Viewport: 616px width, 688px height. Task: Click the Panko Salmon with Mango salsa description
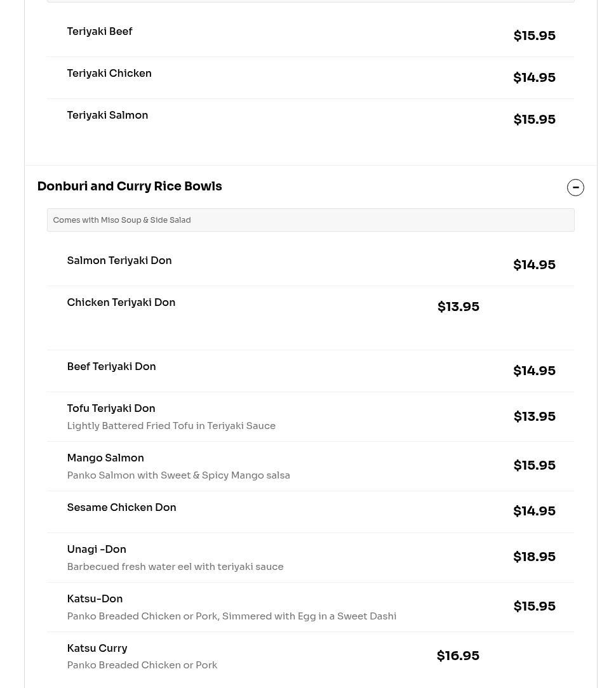pyautogui.click(x=178, y=475)
